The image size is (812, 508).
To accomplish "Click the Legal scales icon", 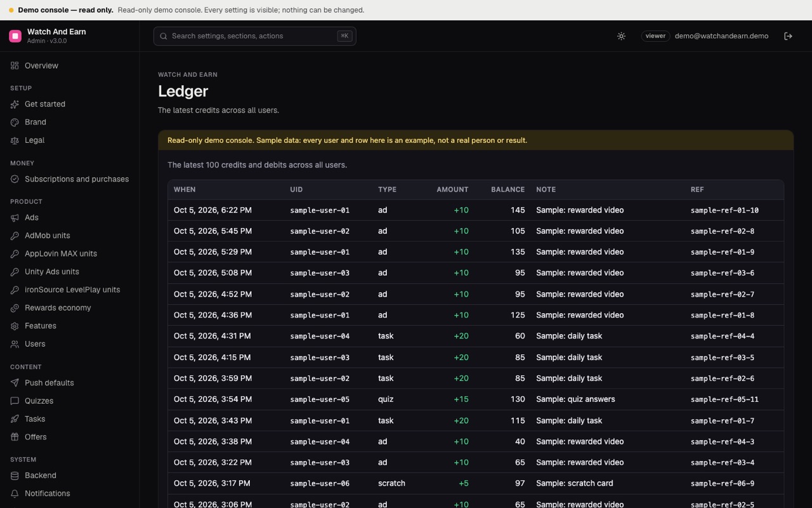I will [x=15, y=140].
